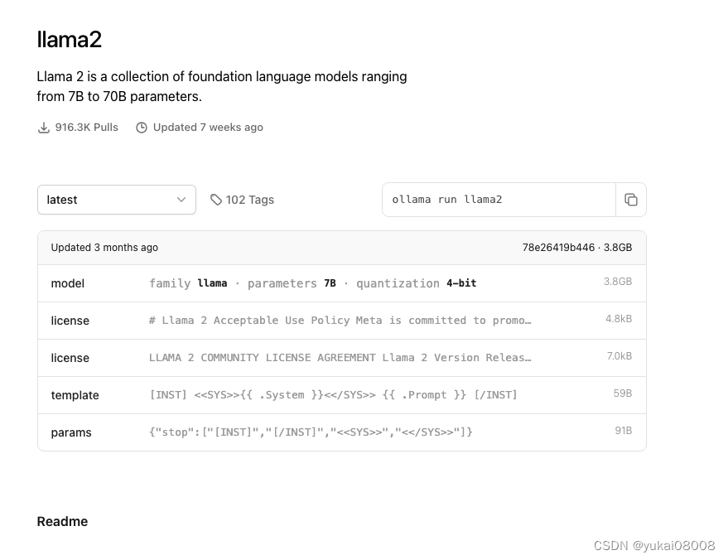Open the template row

click(342, 394)
